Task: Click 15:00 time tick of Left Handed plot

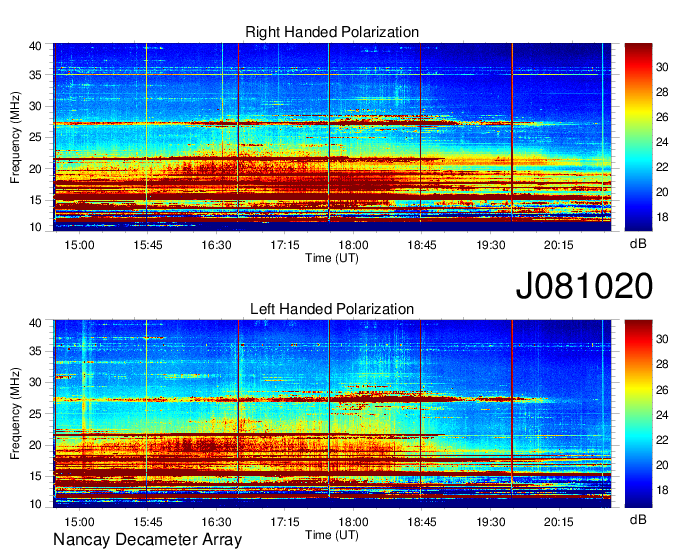Action: (x=79, y=522)
